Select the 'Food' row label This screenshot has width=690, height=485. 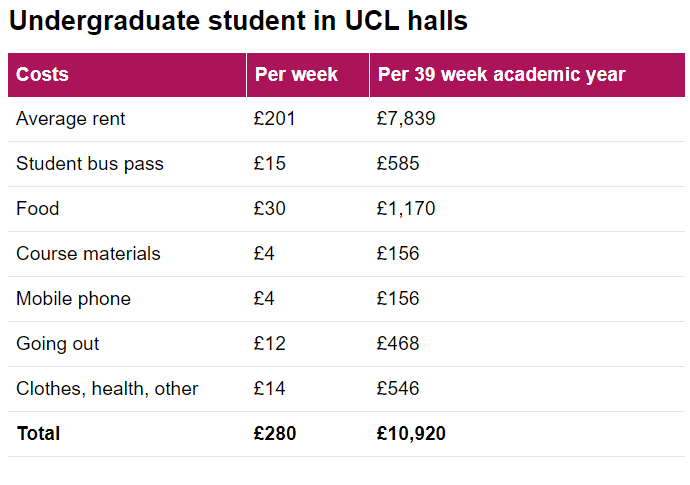(38, 209)
